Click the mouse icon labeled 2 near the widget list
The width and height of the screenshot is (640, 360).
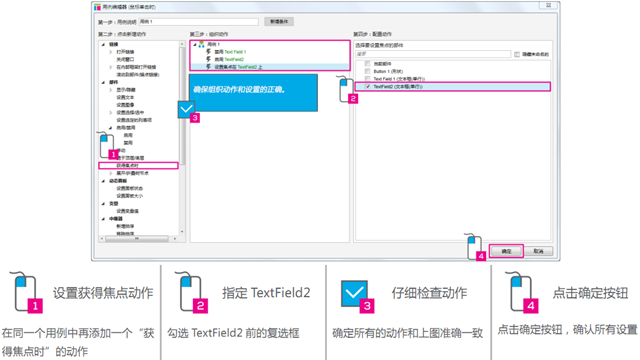(x=346, y=89)
